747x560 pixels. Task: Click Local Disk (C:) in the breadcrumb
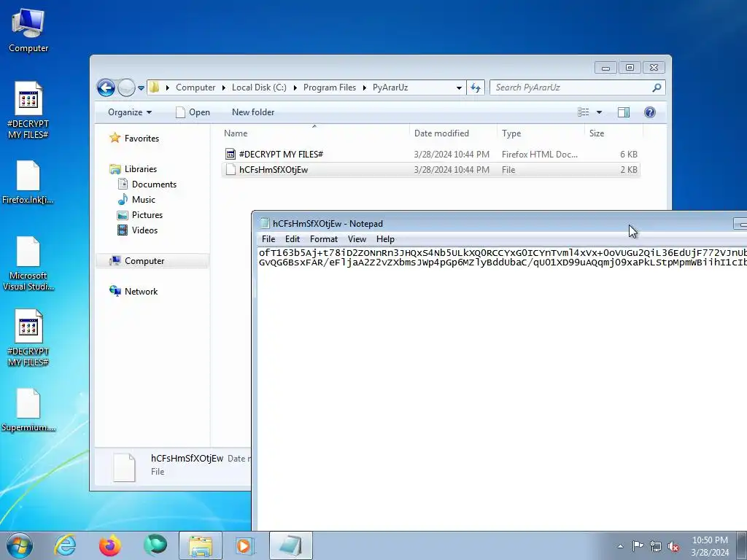coord(259,87)
